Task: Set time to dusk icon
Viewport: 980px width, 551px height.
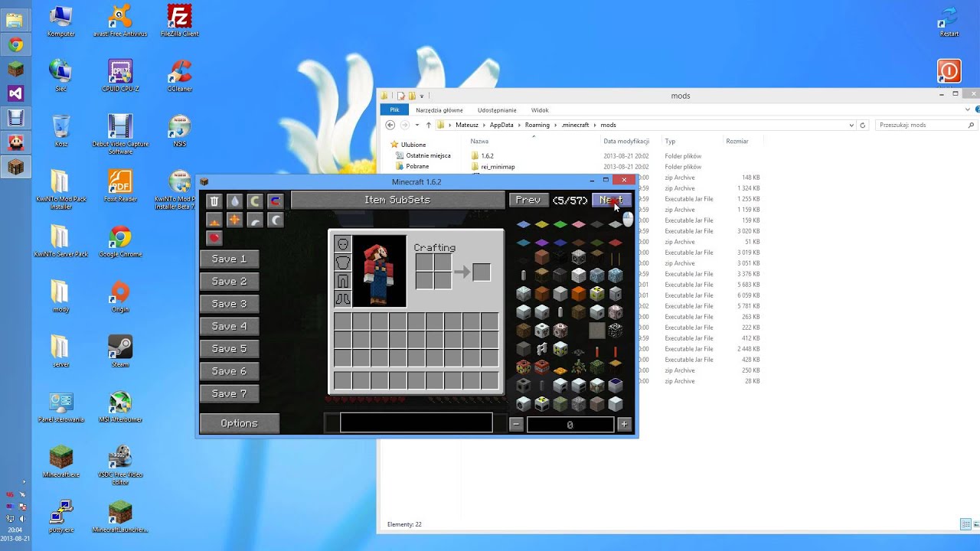Action: tap(255, 220)
